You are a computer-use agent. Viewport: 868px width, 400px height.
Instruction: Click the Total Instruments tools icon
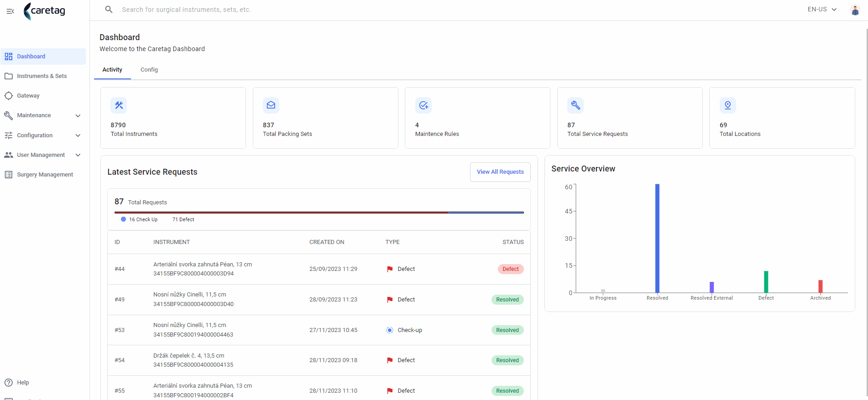click(119, 105)
